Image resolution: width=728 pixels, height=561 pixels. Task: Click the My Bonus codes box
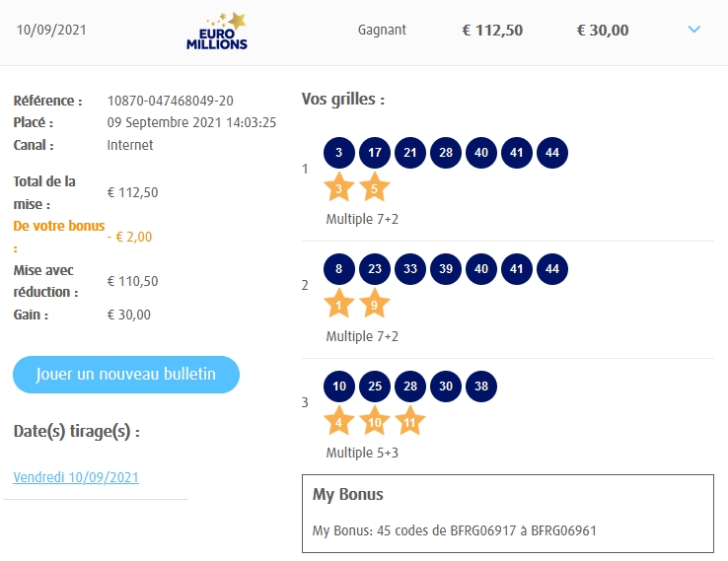tap(507, 514)
